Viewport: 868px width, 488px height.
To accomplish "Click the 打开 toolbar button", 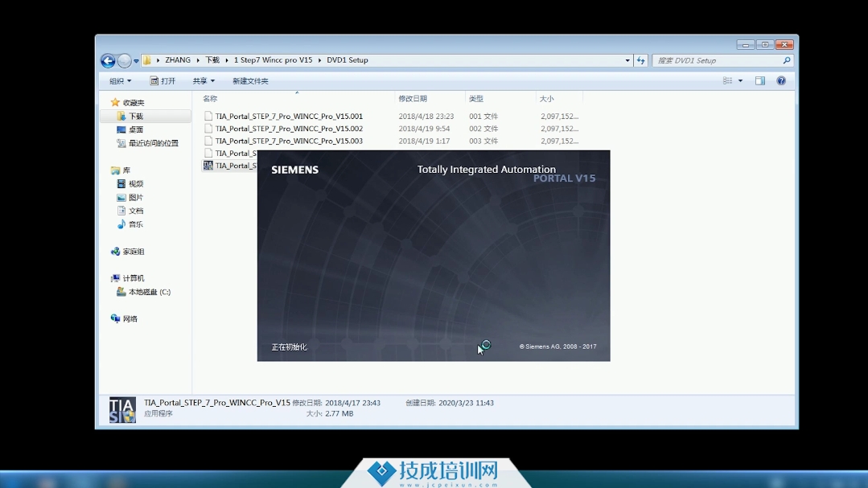I will tap(162, 80).
